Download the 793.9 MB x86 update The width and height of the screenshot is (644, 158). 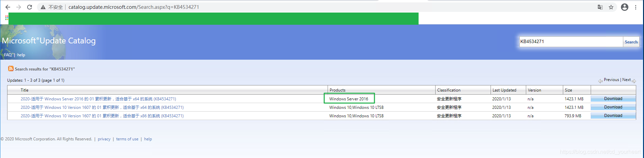[x=613, y=116]
